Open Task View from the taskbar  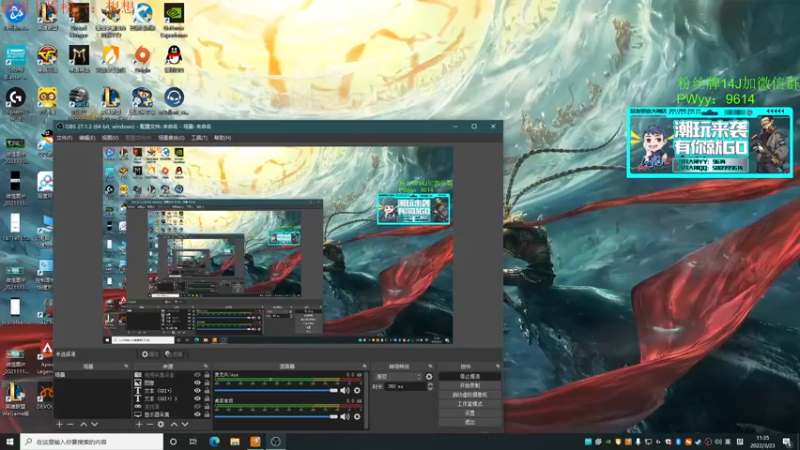point(193,441)
